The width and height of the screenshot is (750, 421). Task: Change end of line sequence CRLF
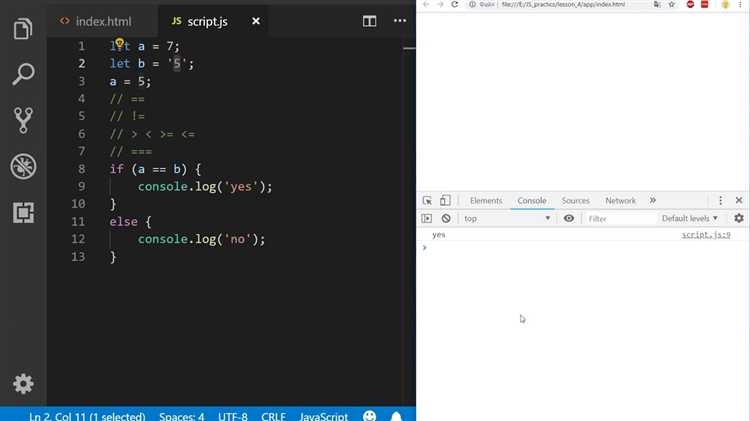(274, 416)
